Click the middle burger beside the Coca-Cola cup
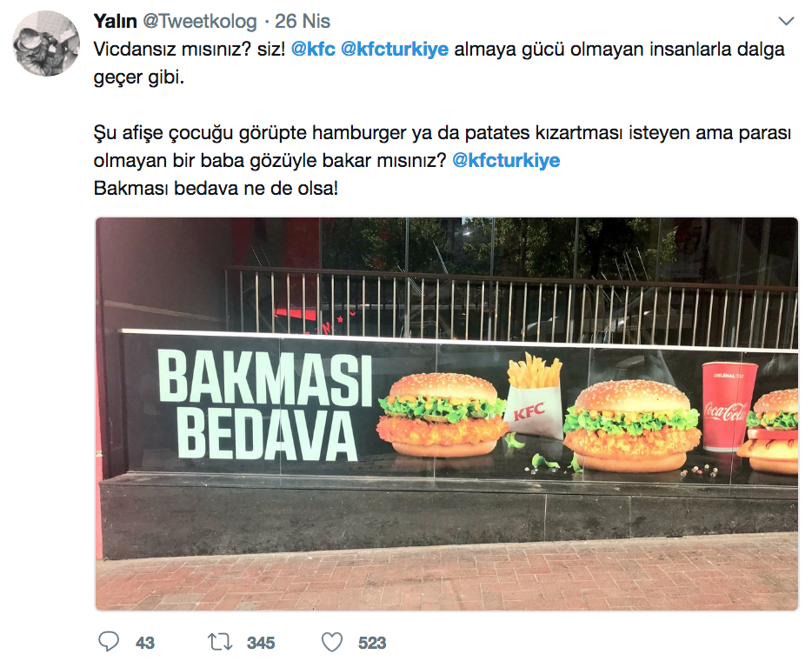Screen dimensions: 812x668 coord(631,426)
